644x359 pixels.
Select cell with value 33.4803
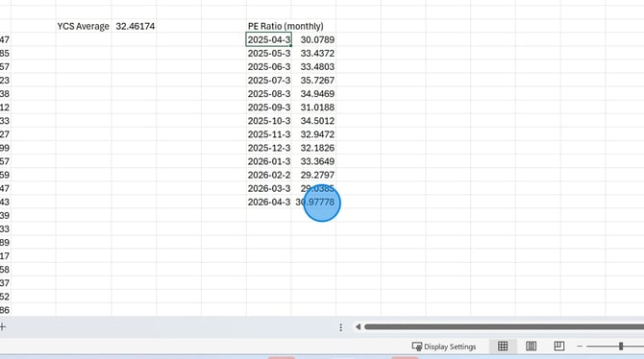pyautogui.click(x=313, y=67)
